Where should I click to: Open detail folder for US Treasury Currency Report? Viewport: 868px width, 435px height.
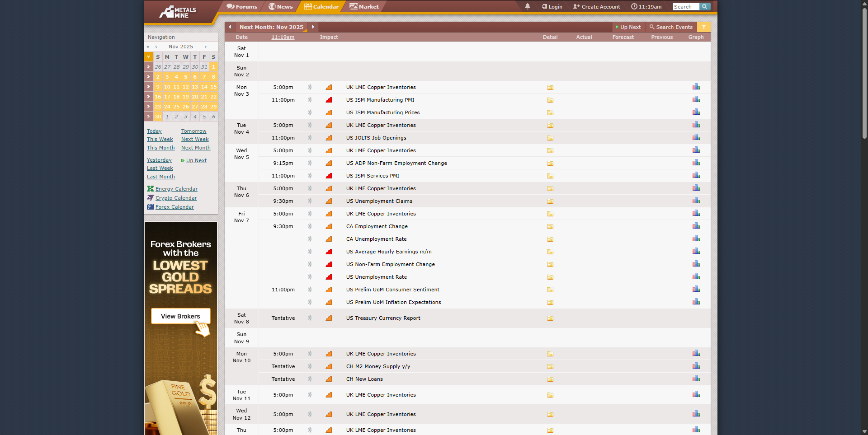[x=550, y=318]
